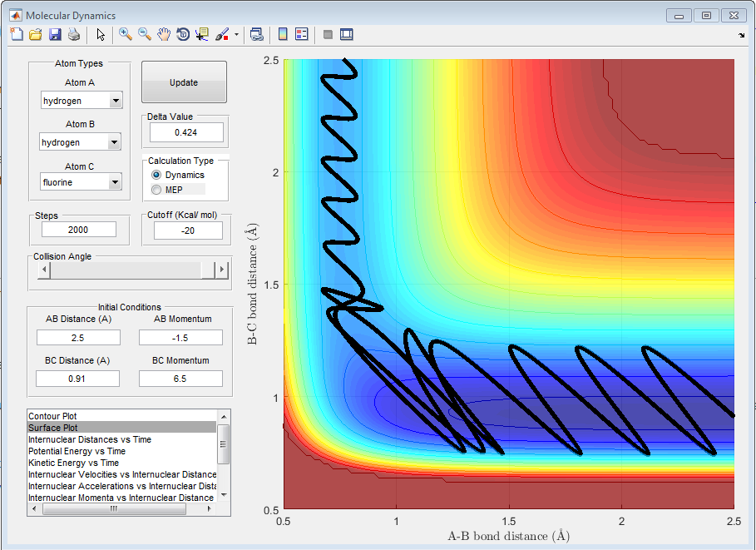Choose Internuclear Velocities vs Internuclear Distance
756x550 pixels.
point(121,474)
